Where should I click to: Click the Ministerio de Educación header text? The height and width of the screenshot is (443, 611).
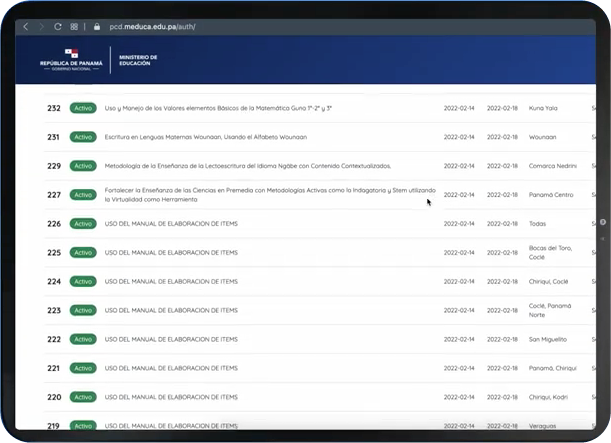tap(138, 60)
